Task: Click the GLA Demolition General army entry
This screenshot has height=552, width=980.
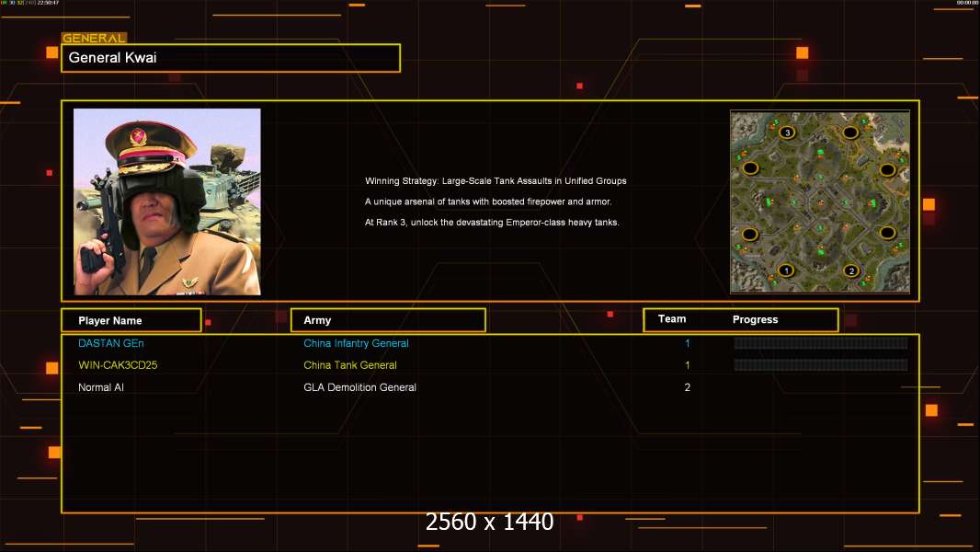Action: click(359, 387)
